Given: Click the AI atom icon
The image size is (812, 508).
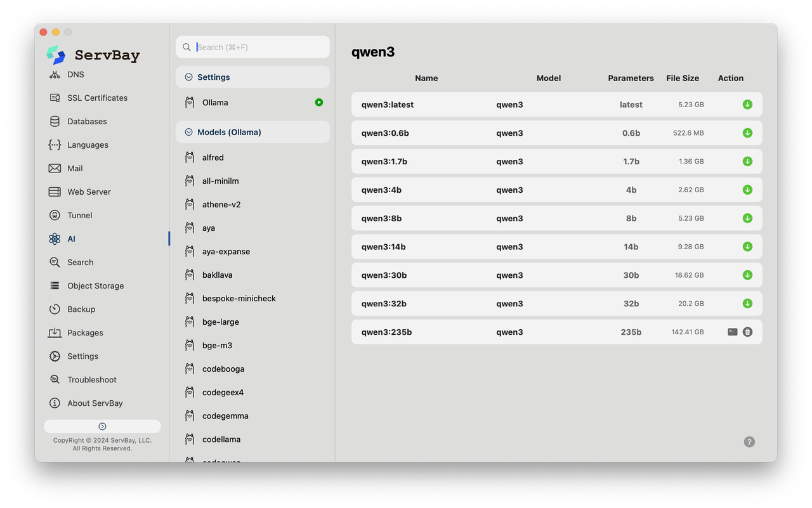Looking at the screenshot, I should pyautogui.click(x=55, y=238).
